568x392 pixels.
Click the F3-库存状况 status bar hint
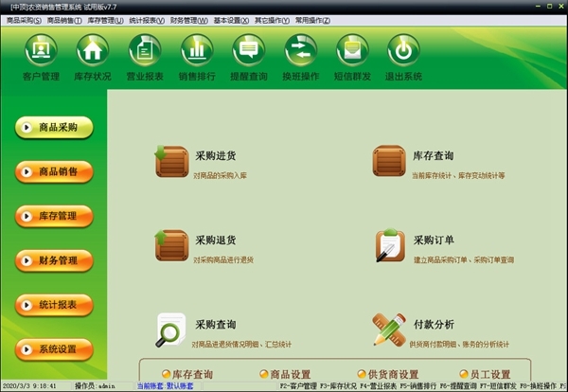(x=338, y=386)
